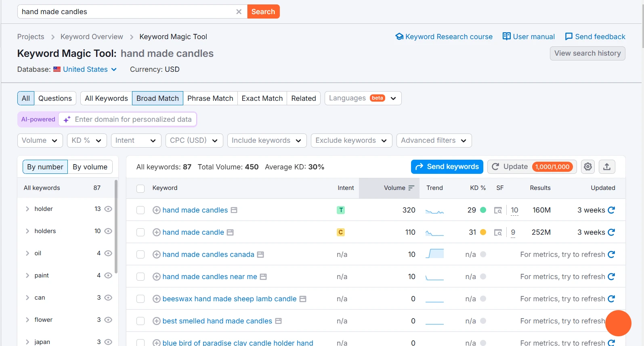Select the By volume grouping
The width and height of the screenshot is (644, 346).
(x=90, y=167)
